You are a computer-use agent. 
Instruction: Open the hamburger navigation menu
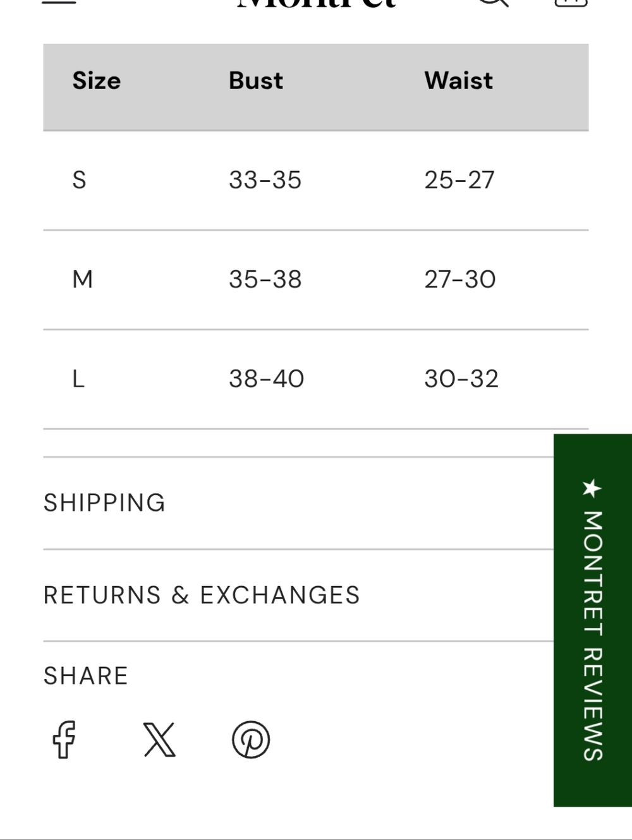(x=59, y=2)
